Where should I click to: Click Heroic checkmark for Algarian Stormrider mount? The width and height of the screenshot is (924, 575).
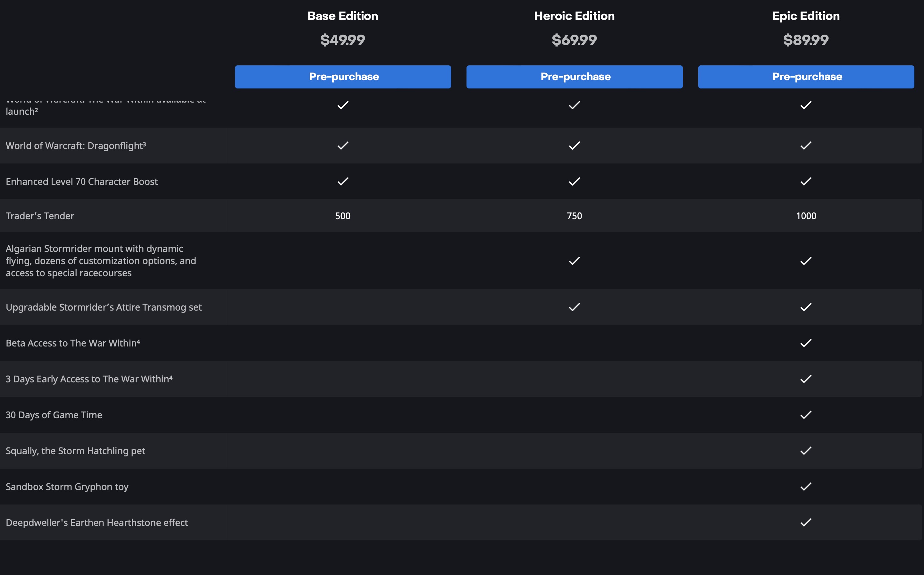[575, 261]
